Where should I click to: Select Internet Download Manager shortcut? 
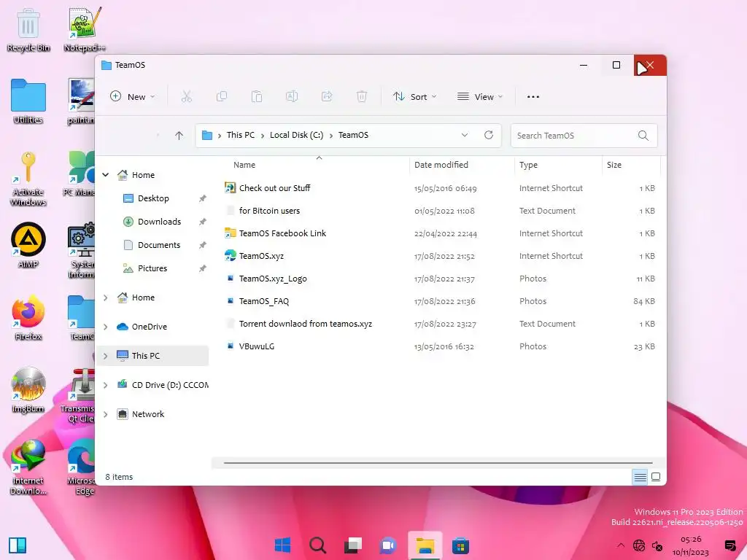(28, 467)
